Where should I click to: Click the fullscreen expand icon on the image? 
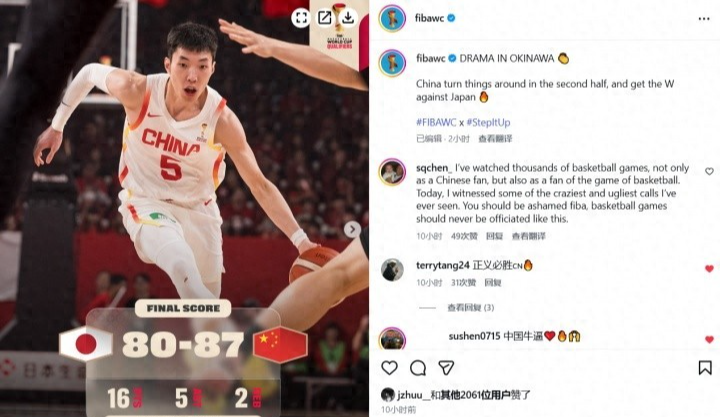pyautogui.click(x=301, y=18)
